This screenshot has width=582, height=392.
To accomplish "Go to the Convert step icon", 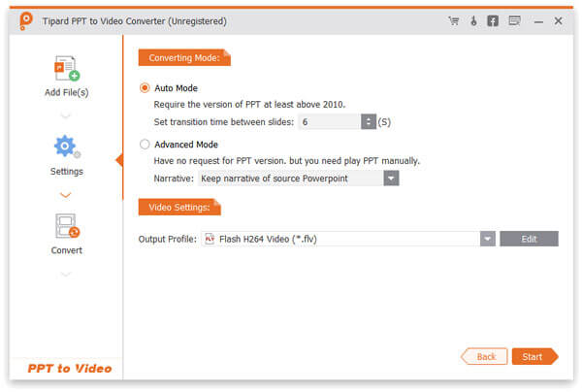I will [x=67, y=226].
